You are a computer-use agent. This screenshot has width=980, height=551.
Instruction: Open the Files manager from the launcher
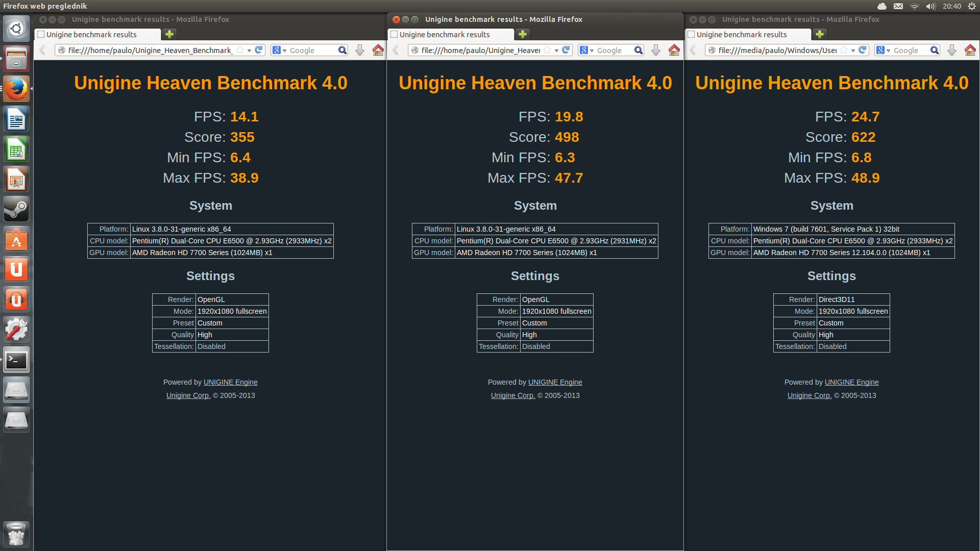(16, 59)
